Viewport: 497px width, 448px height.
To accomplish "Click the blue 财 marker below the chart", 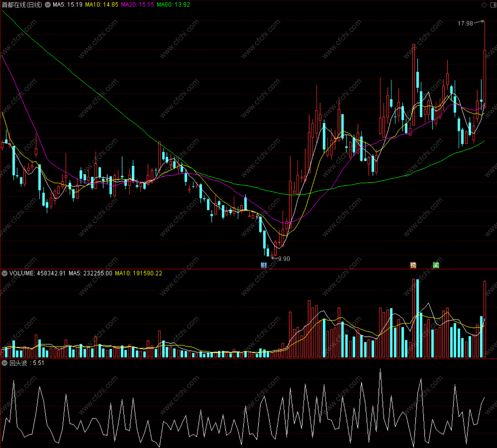I will [x=264, y=265].
